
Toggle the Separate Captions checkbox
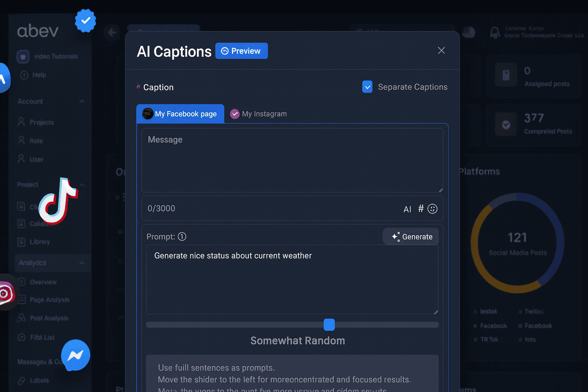pos(367,87)
